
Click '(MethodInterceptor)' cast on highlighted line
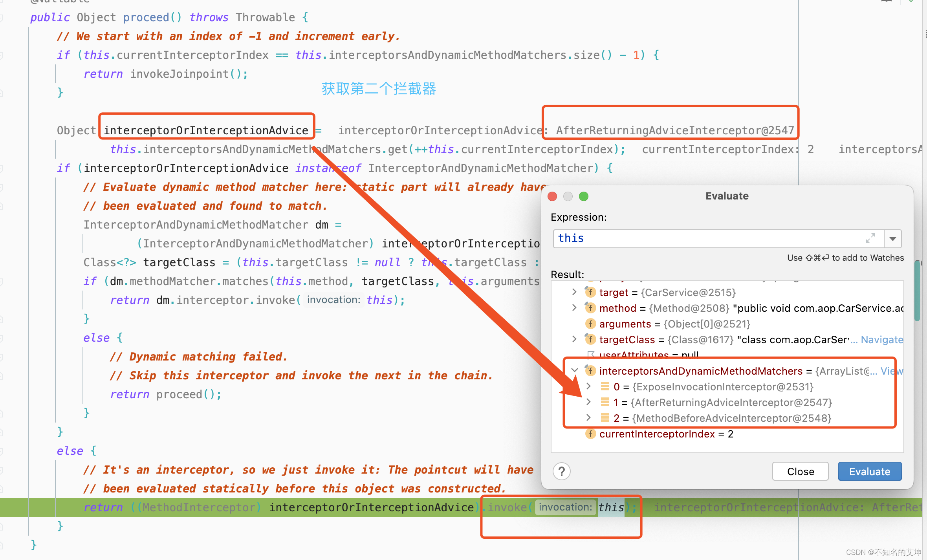199,507
